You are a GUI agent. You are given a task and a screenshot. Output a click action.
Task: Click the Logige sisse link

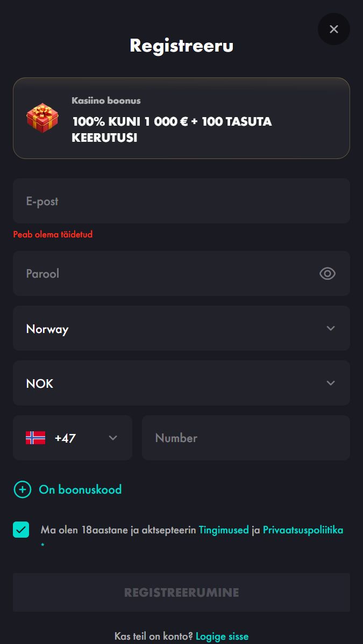pos(222,636)
